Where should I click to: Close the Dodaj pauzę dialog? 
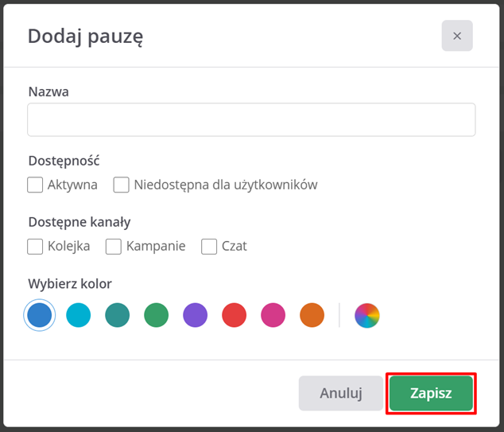pos(457,36)
